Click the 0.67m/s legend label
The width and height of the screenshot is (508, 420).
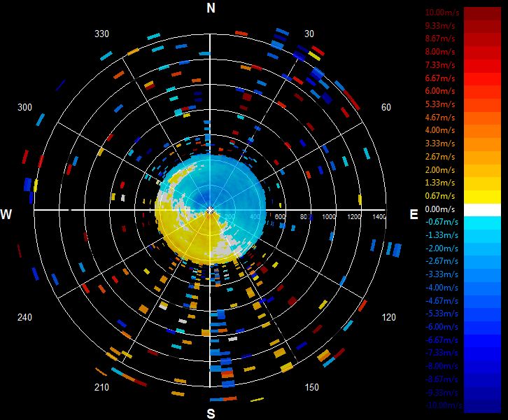[440, 196]
